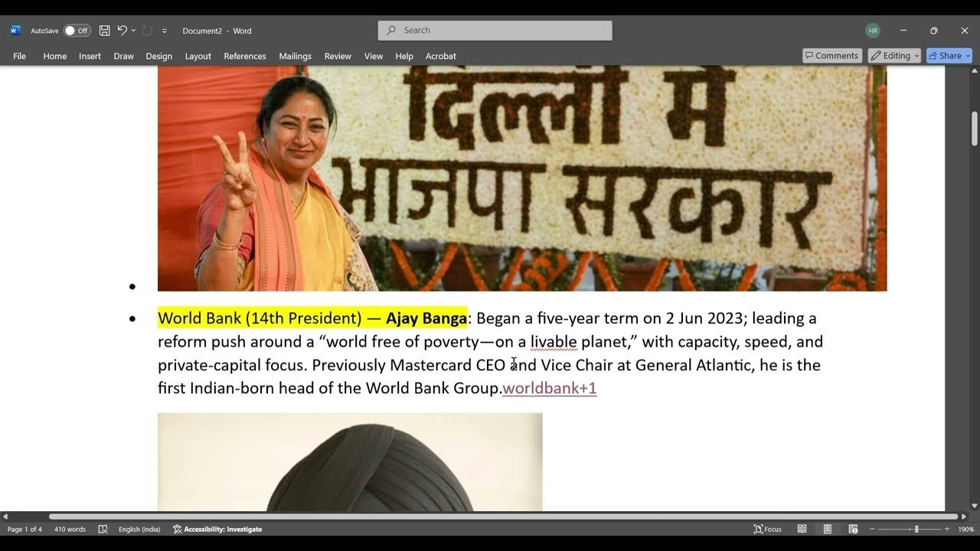Select the flower banner photo of the woman
This screenshot has width=980, height=551.
pyautogui.click(x=522, y=178)
